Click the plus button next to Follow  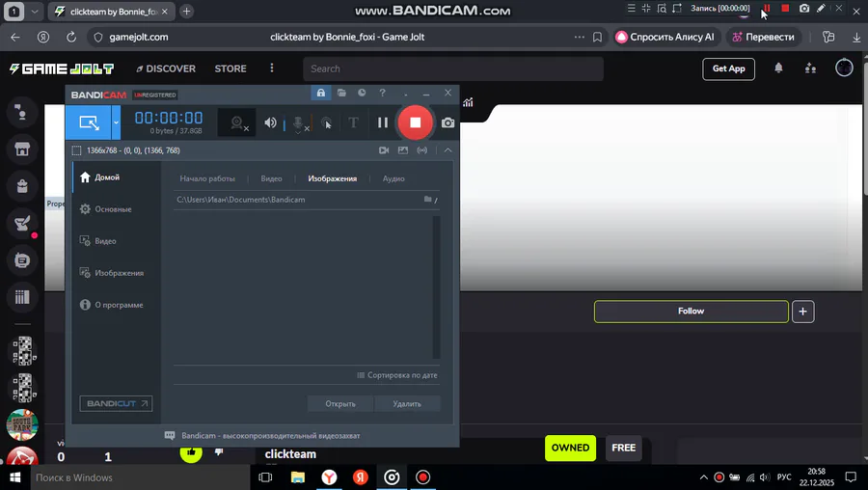point(802,312)
